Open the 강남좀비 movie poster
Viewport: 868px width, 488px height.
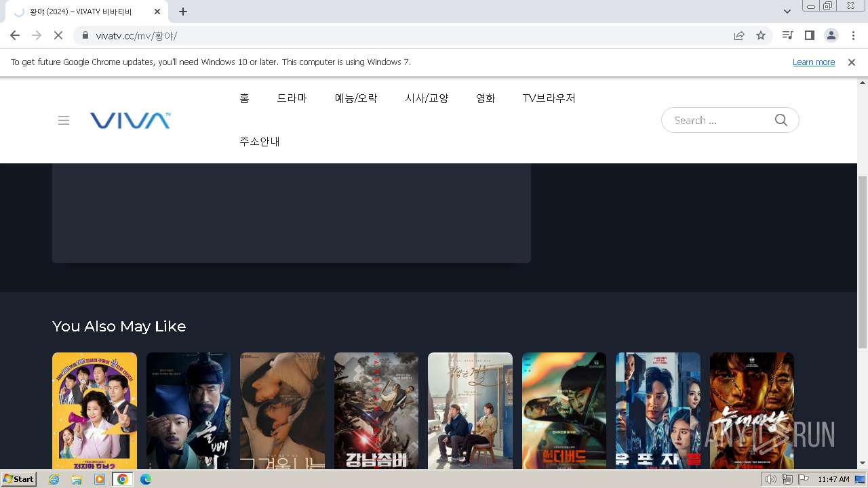pos(376,411)
